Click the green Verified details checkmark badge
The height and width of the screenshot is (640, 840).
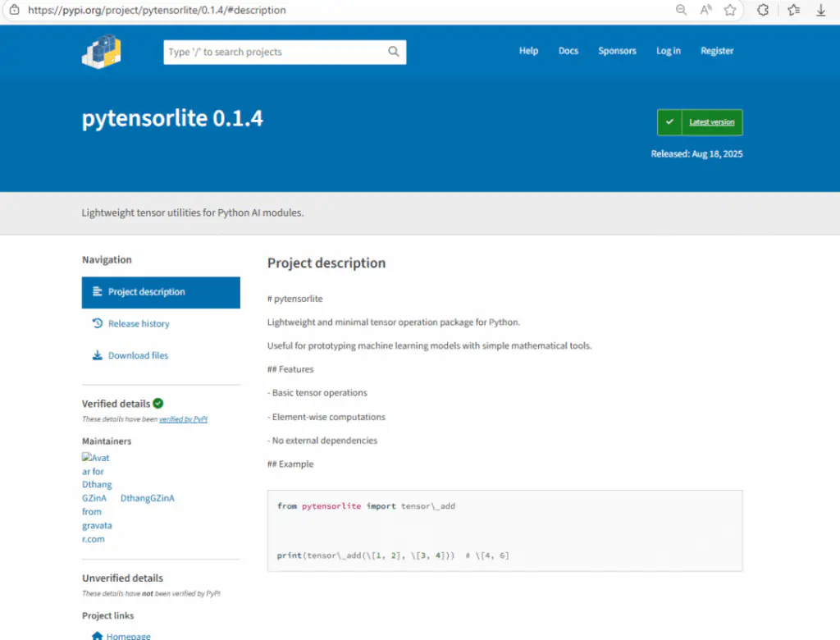pos(158,403)
